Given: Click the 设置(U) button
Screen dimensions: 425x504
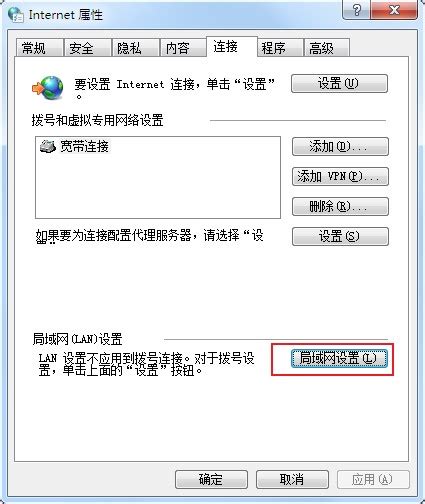Looking at the screenshot, I should click(339, 83).
